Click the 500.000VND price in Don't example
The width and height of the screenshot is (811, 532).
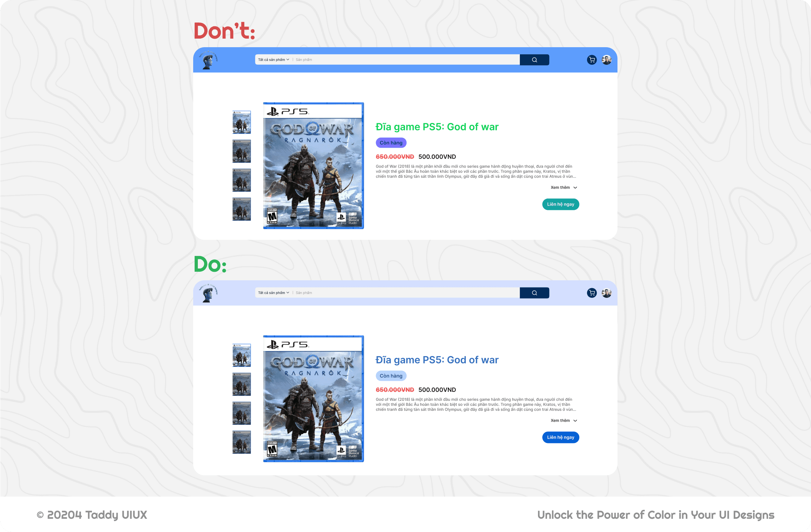pyautogui.click(x=437, y=157)
